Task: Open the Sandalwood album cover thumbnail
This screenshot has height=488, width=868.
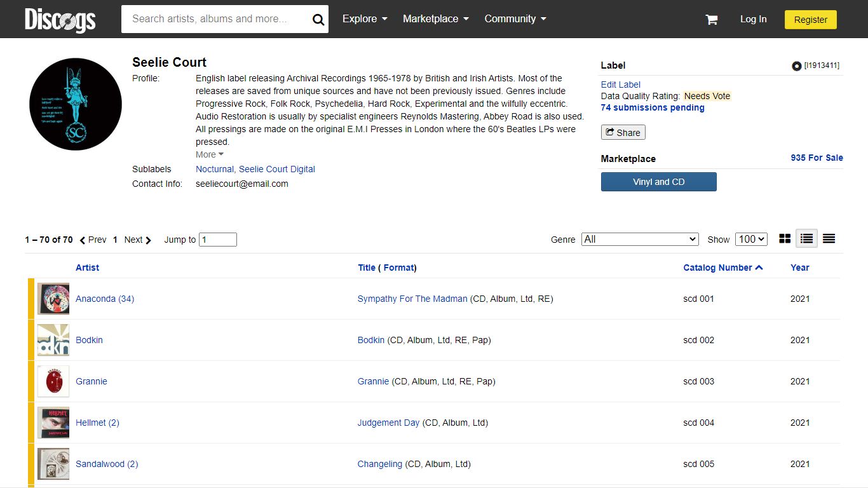Action: tap(53, 464)
